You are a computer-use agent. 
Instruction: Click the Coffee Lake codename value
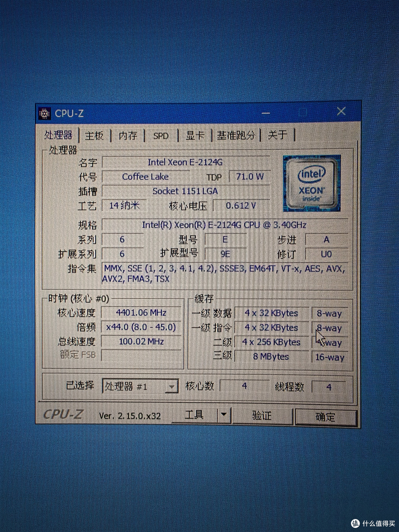coord(146,177)
